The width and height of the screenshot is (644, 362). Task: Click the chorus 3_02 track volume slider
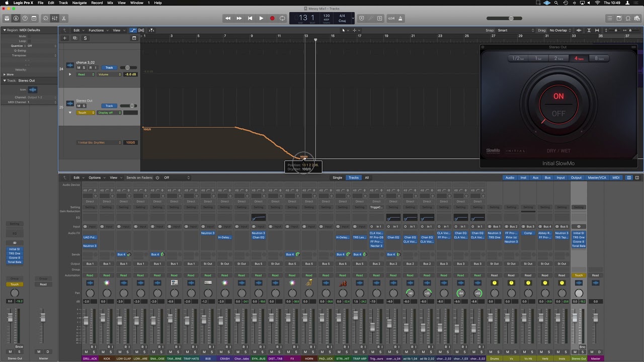[x=127, y=67]
